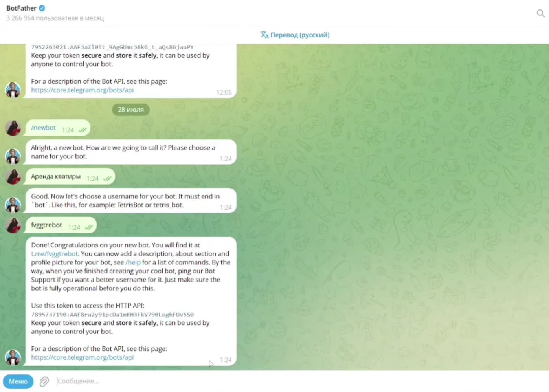Click the /help command link

(133, 262)
